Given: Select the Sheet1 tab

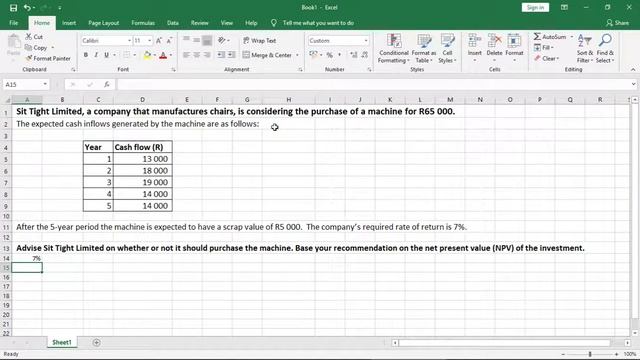Looking at the screenshot, I should pos(62,342).
